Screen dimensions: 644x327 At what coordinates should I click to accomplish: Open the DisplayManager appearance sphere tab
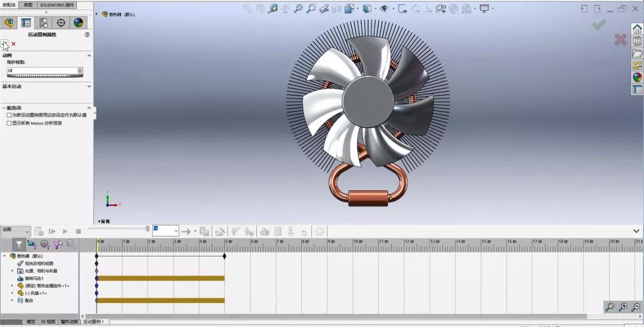point(78,23)
